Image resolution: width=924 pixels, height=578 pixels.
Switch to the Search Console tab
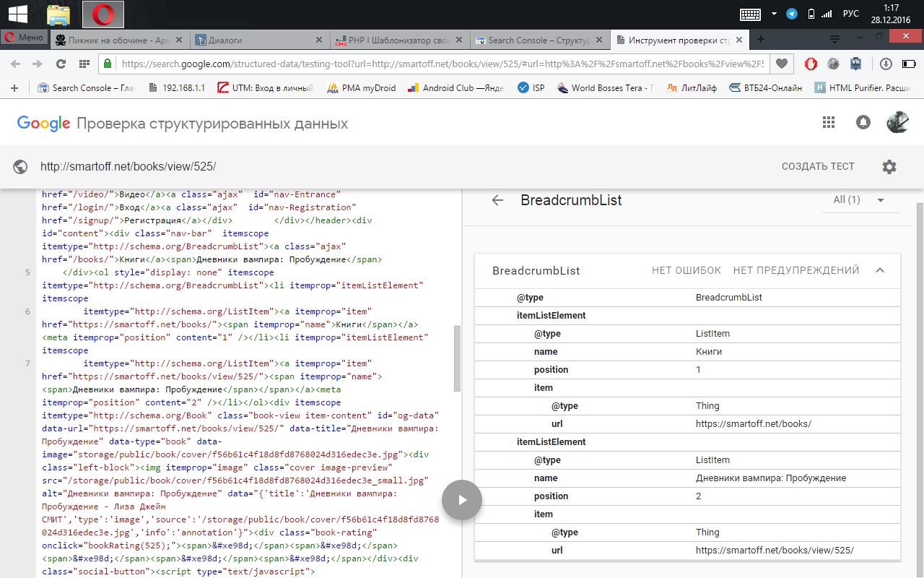click(x=538, y=40)
